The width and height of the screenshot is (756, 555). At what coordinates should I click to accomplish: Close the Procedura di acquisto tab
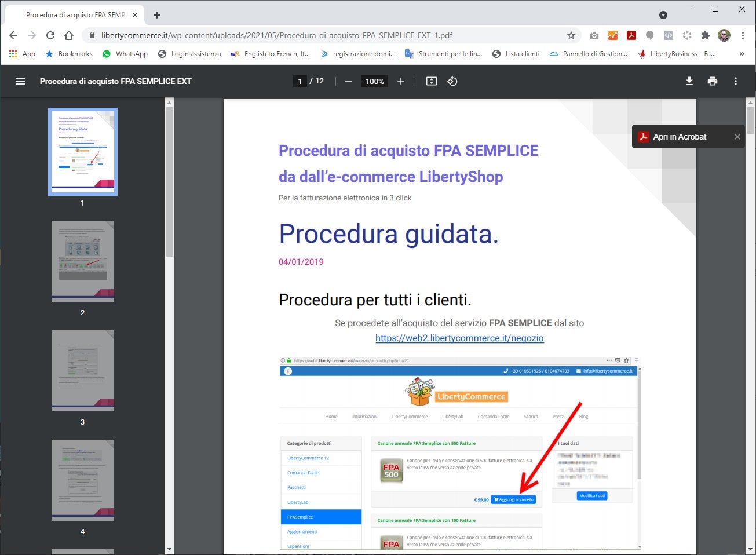coord(135,15)
